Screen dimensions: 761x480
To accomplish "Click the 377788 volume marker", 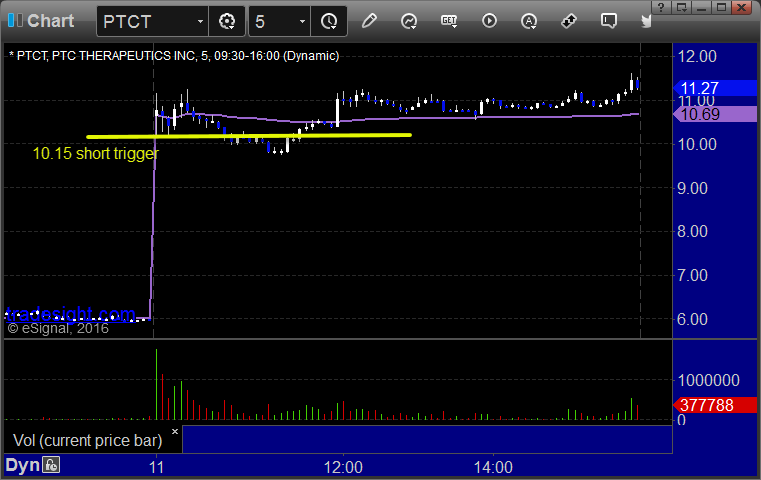I will coord(715,405).
